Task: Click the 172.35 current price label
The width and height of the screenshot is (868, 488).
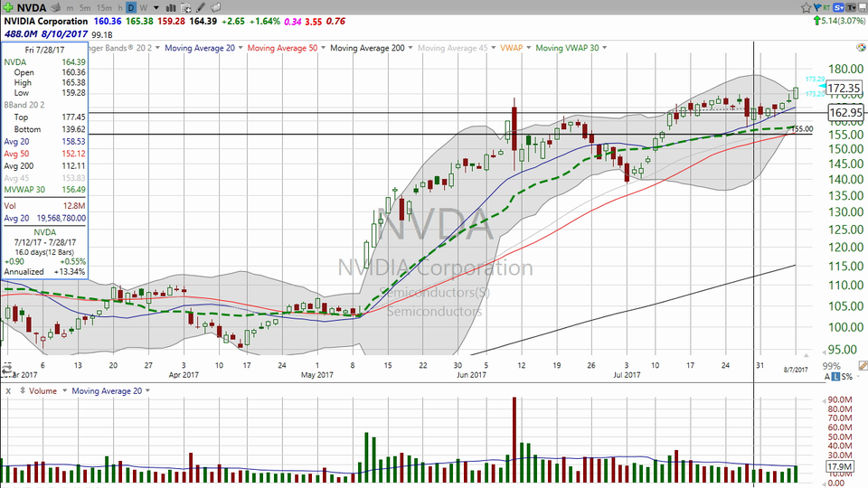Action: 844,88
